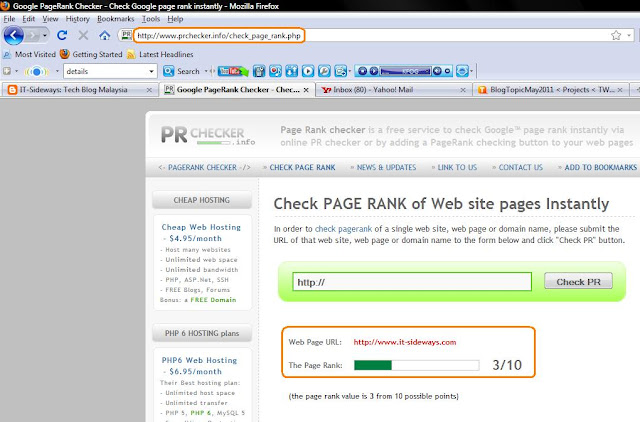Click the blue globe toolbar icon
This screenshot has height=422, width=640.
[462, 71]
